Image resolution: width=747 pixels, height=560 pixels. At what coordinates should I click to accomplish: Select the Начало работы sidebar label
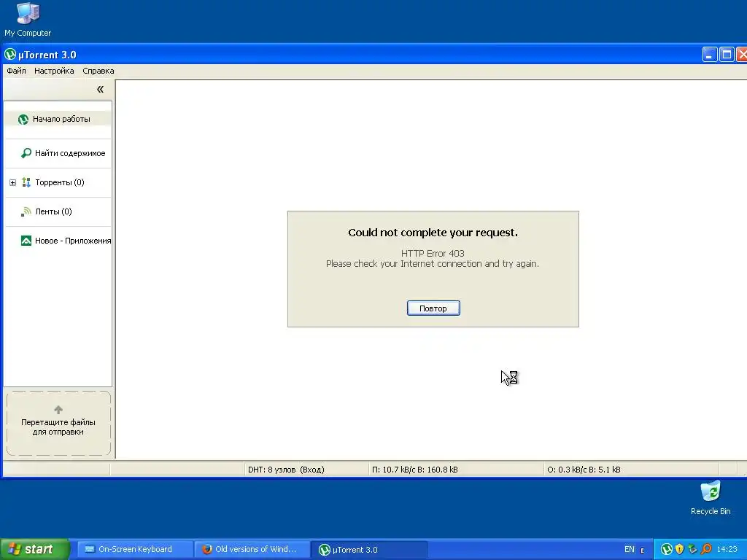[61, 119]
